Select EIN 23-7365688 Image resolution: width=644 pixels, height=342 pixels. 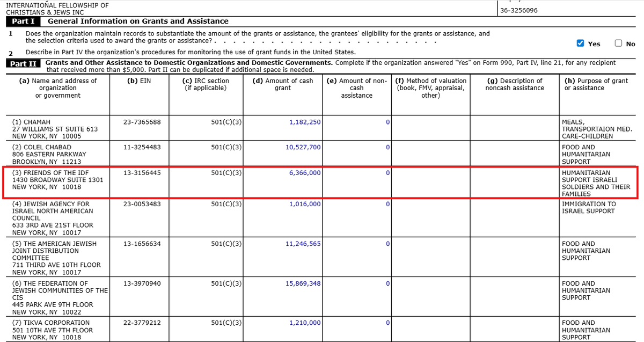coord(142,122)
